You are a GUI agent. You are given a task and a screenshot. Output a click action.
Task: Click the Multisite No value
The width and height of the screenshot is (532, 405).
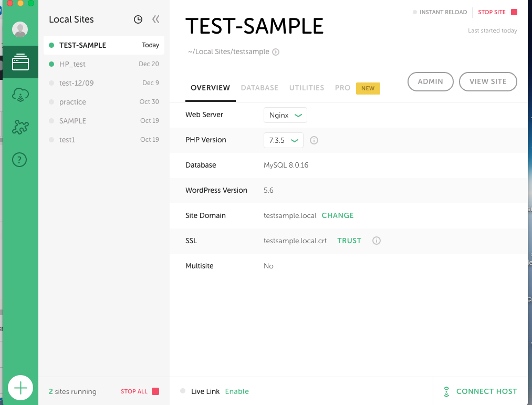(268, 266)
